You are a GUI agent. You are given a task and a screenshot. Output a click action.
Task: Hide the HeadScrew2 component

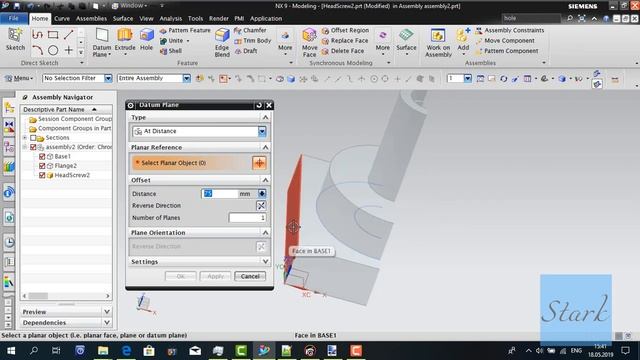click(42, 176)
